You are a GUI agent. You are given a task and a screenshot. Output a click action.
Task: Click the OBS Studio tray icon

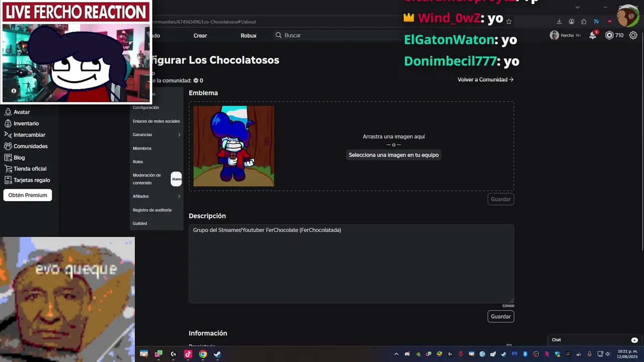coord(536,354)
